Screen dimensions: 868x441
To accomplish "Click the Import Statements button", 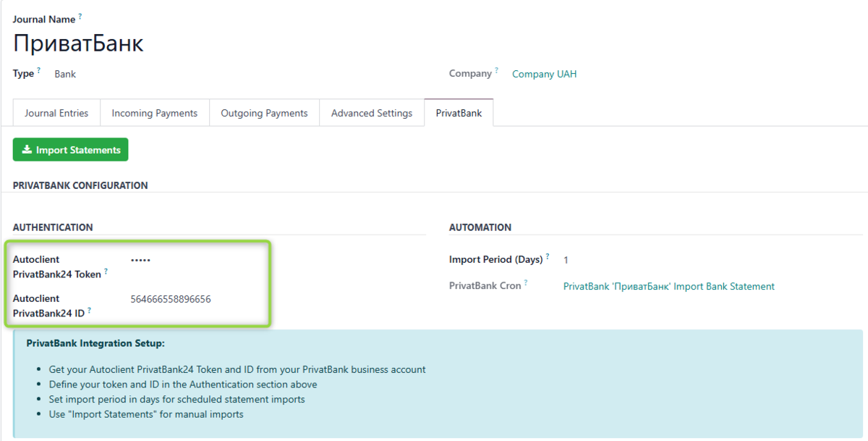I will tap(70, 150).
